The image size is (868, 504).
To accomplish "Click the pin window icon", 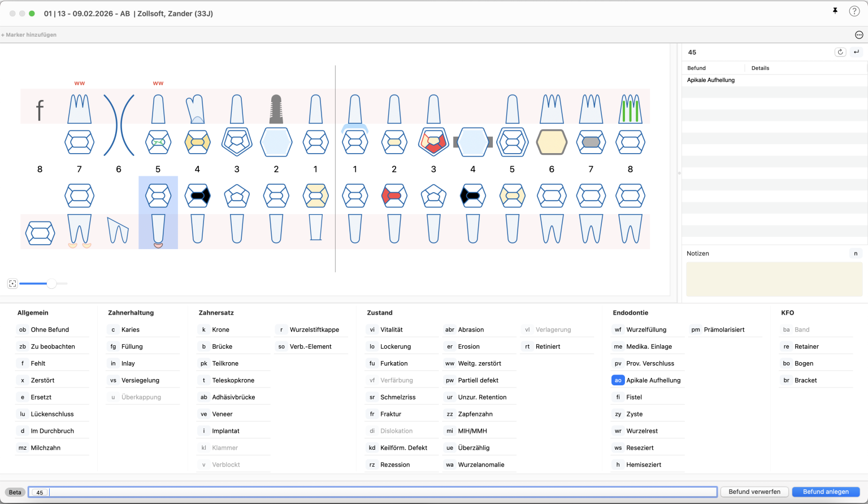I will (835, 11).
